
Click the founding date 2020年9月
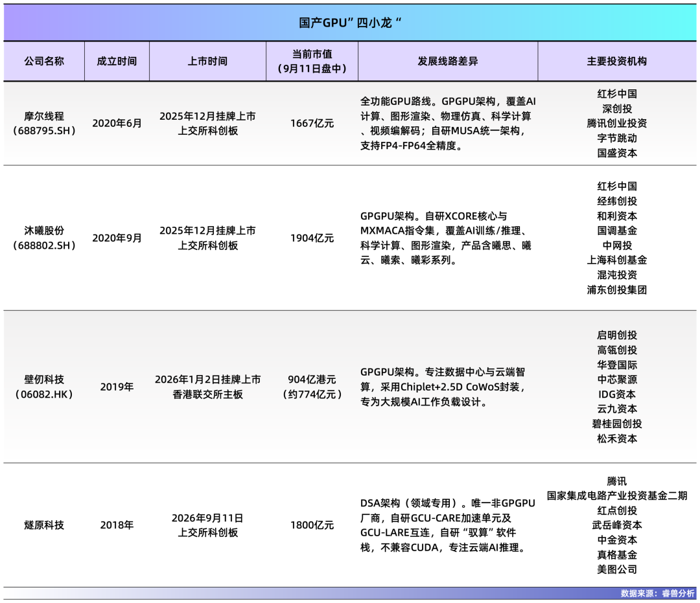click(117, 238)
